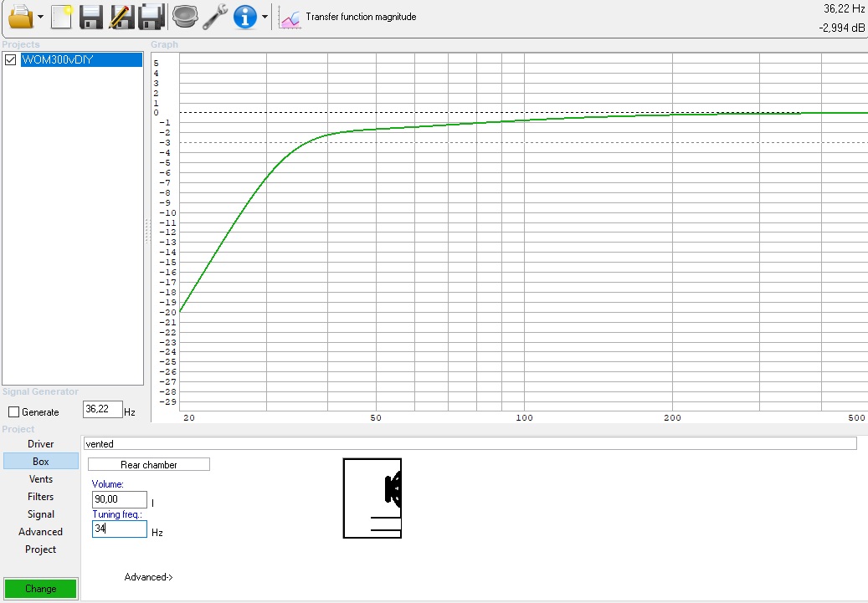Open options with the wrench icon
Screen dimensions: 868x603
coord(214,16)
